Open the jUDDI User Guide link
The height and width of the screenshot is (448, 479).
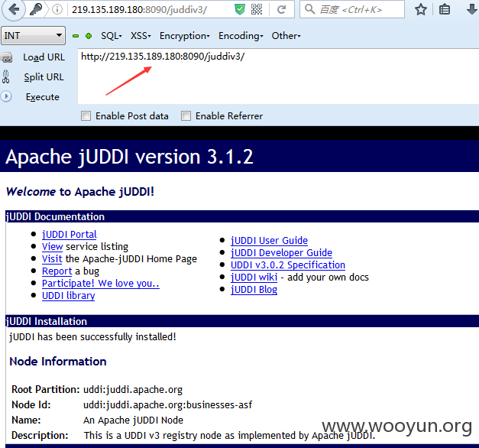269,241
